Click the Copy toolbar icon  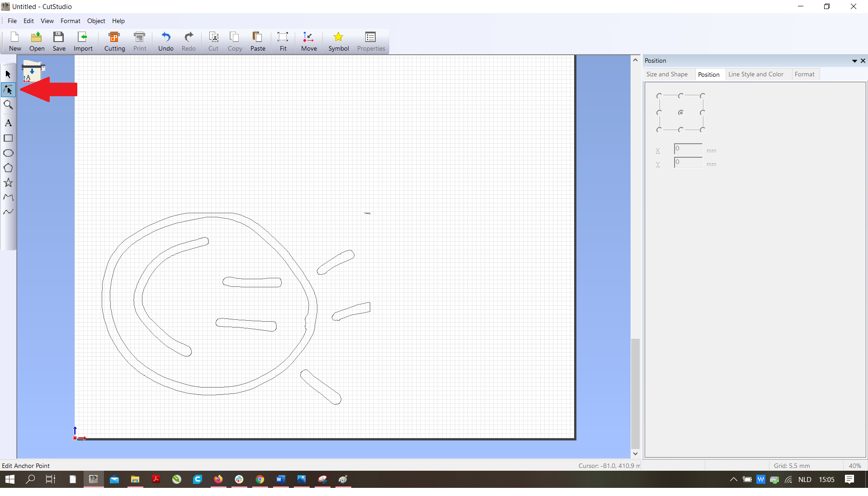235,42
